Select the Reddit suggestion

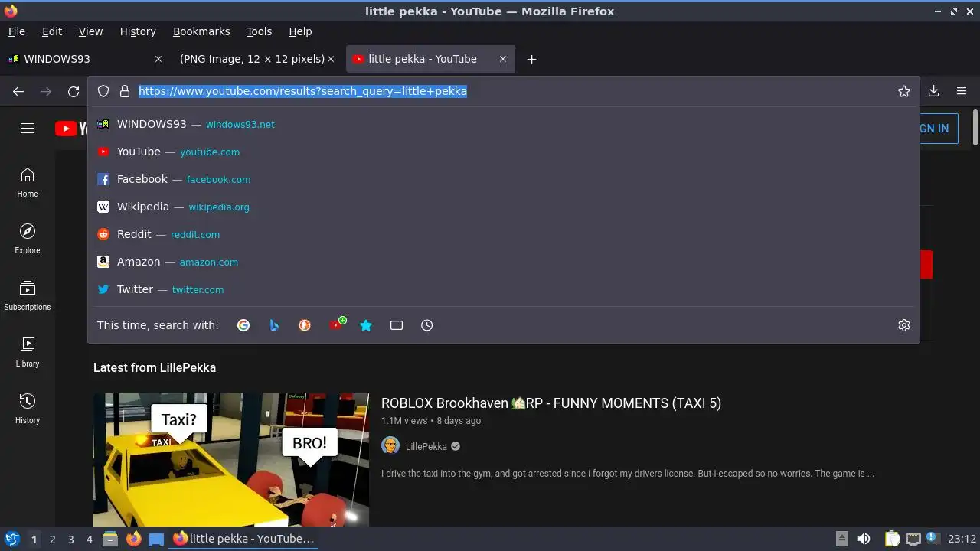pos(504,234)
